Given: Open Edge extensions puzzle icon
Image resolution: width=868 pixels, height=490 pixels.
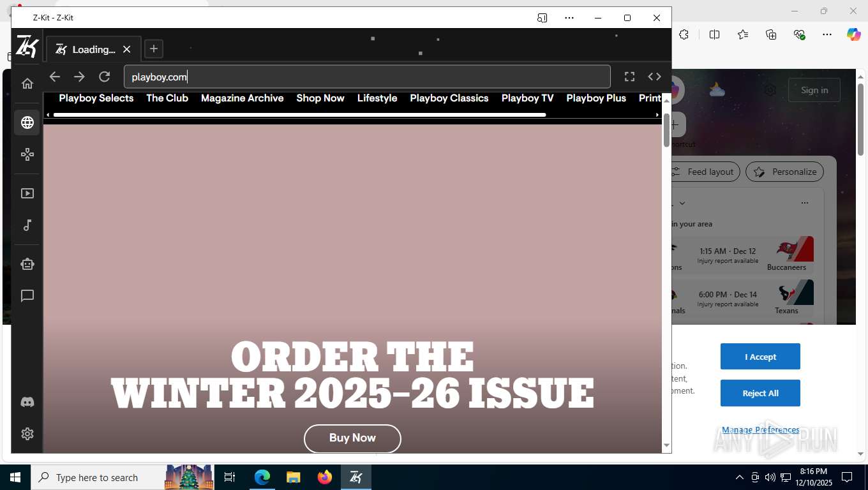Looking at the screenshot, I should click(684, 34).
